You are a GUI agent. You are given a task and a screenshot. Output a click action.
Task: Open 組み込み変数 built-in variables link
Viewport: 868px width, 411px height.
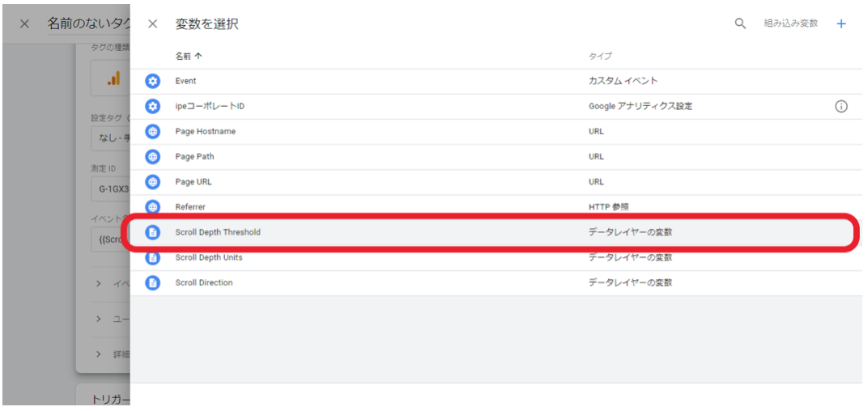coord(790,23)
